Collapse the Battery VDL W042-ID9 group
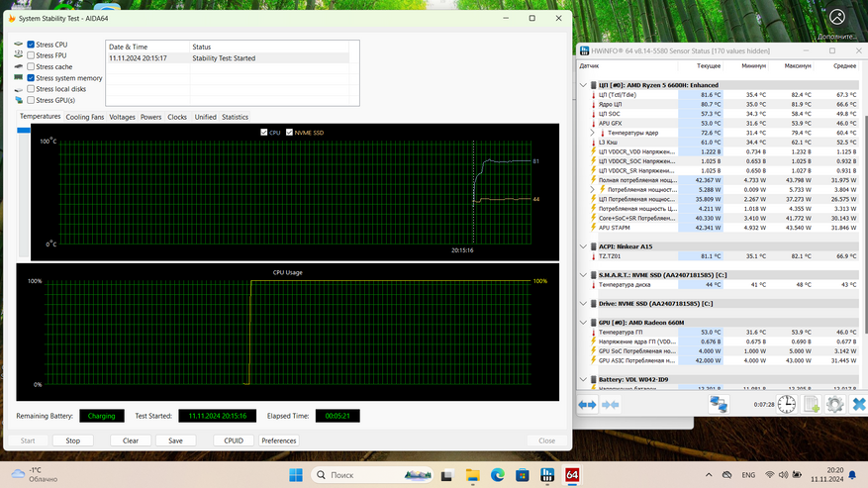Image resolution: width=868 pixels, height=488 pixels. coord(583,379)
